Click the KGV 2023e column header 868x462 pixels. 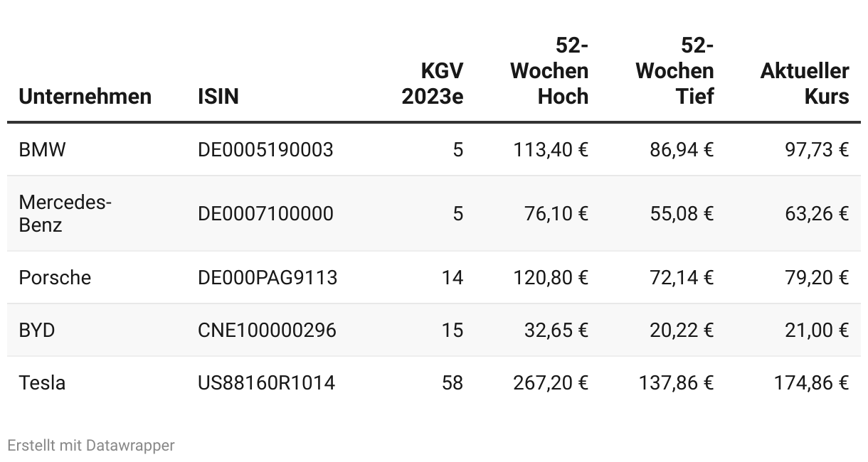tap(433, 84)
